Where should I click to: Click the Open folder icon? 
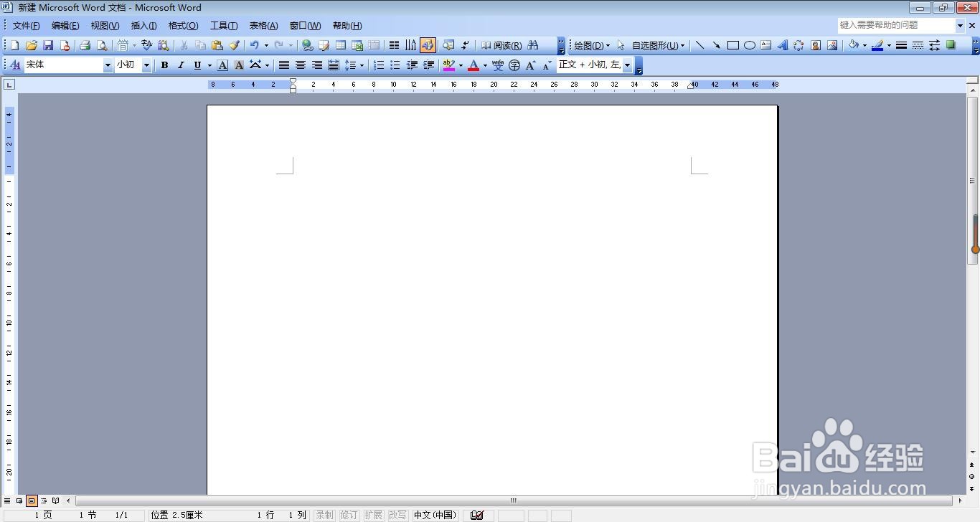(x=31, y=45)
